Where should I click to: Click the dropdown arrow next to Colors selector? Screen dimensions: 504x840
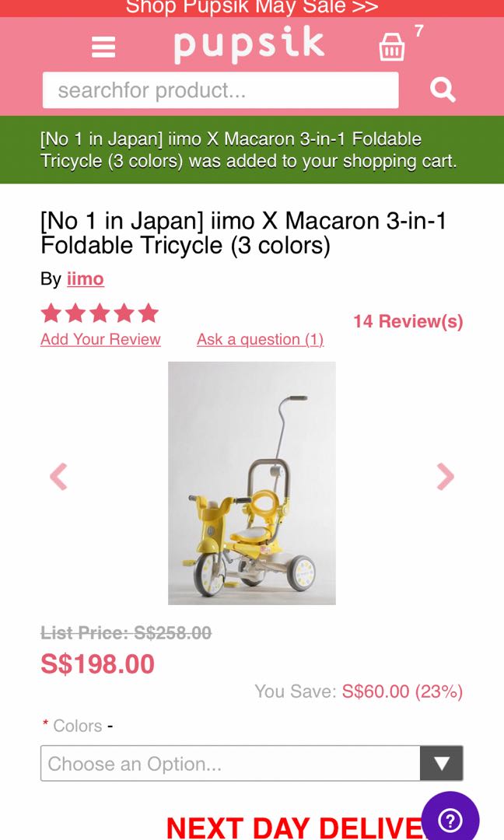(440, 763)
